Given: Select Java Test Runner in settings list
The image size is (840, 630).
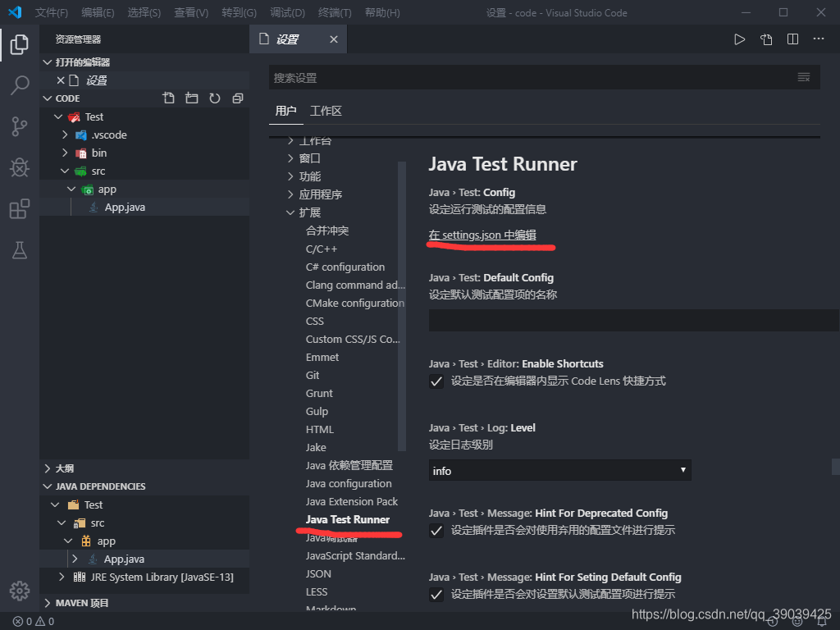Looking at the screenshot, I should (x=348, y=519).
